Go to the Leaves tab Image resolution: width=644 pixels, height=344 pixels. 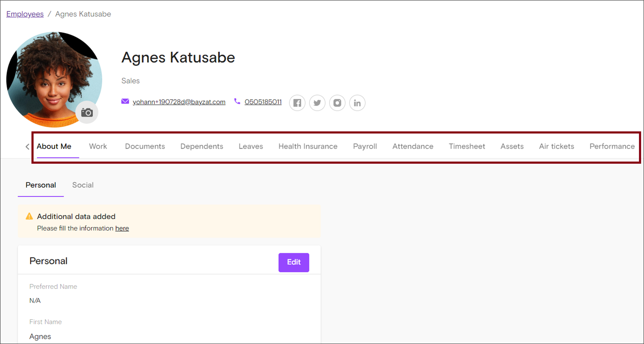point(251,146)
